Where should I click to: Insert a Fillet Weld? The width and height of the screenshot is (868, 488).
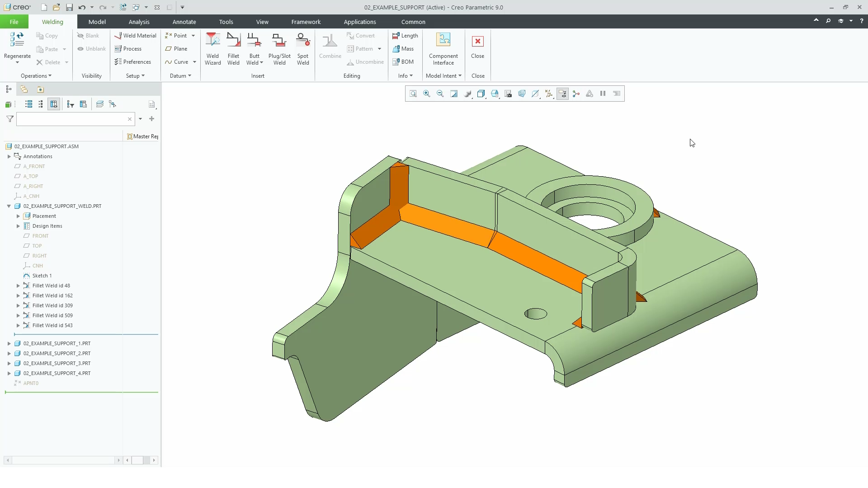click(x=233, y=49)
